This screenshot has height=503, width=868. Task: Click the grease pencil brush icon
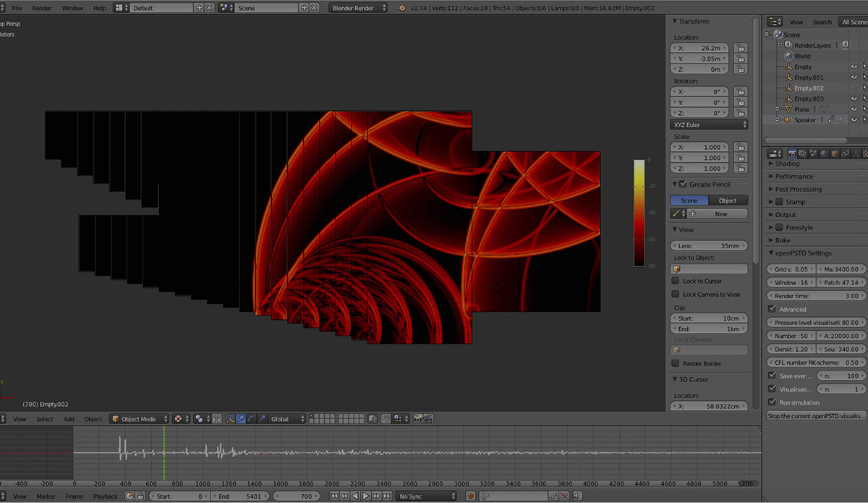[x=677, y=214]
